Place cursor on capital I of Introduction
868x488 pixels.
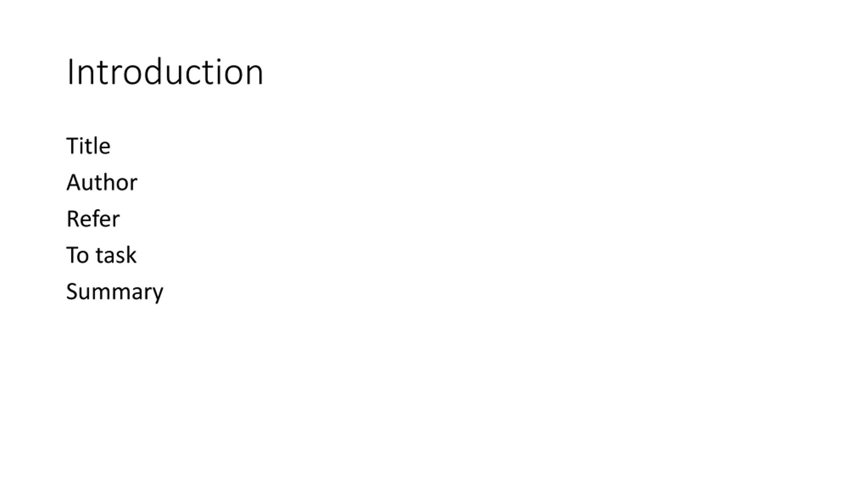70,72
